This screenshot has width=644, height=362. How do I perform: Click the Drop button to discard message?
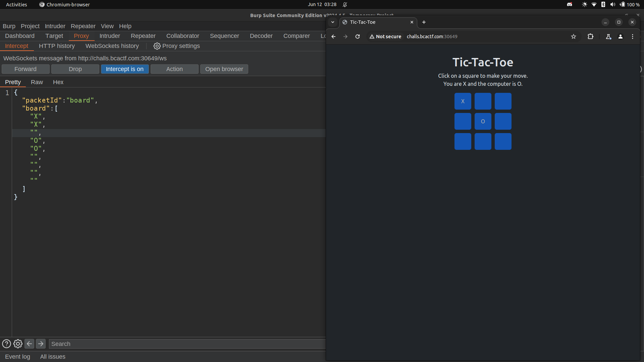pyautogui.click(x=75, y=69)
